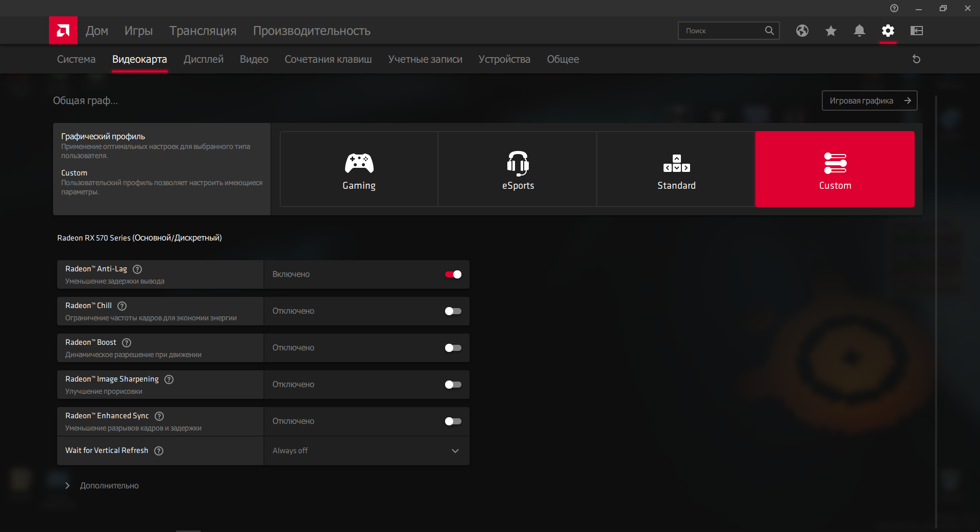Image resolution: width=980 pixels, height=532 pixels.
Task: Open help question mark in title bar
Action: pos(894,8)
